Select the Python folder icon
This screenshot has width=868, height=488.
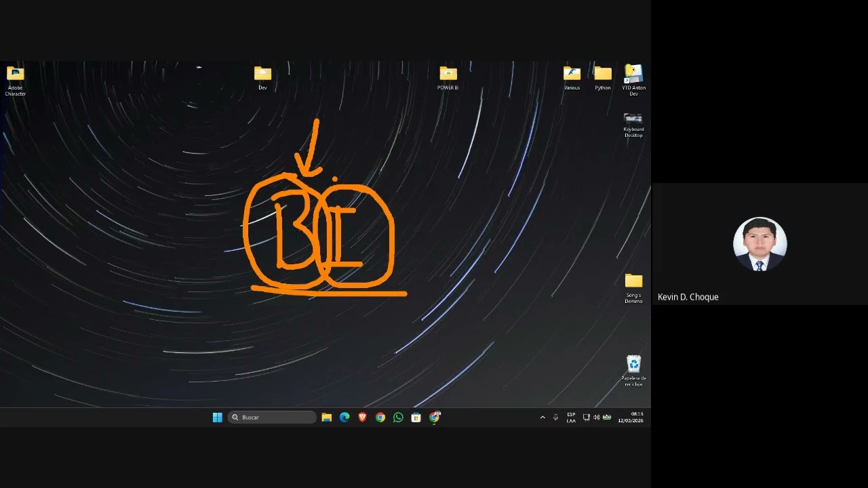point(603,79)
